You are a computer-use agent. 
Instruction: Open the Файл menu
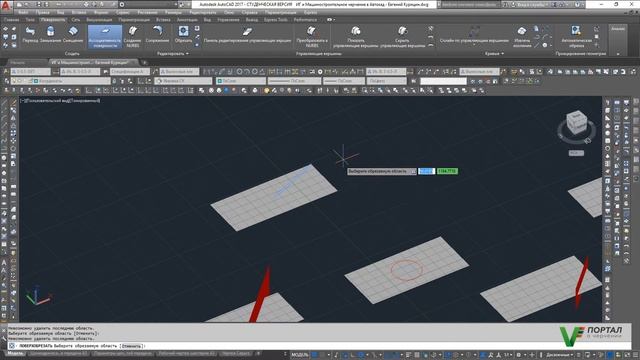[x=23, y=13]
